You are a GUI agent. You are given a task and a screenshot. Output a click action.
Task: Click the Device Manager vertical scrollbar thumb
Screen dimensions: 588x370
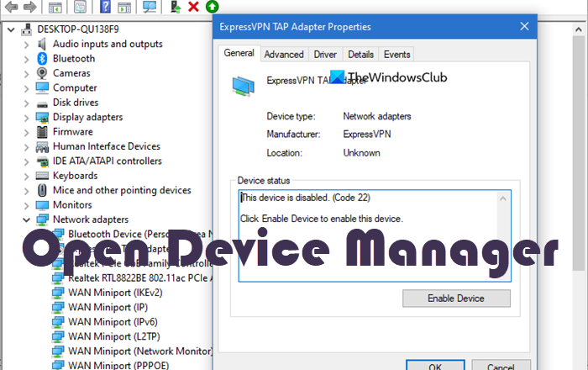click(x=578, y=153)
